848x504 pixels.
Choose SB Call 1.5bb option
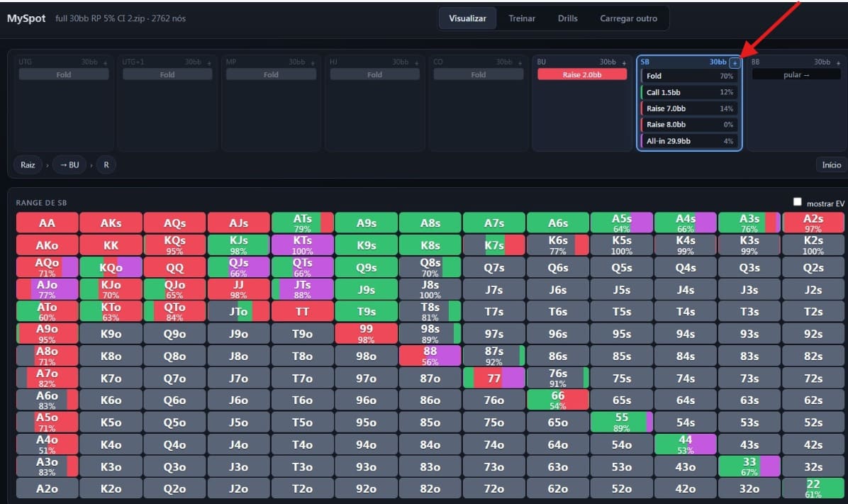click(689, 92)
